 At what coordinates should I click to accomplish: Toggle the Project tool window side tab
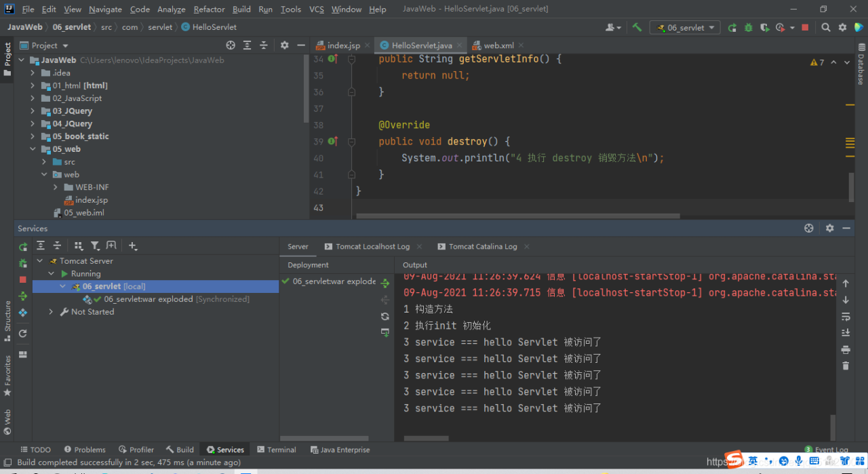pyautogui.click(x=7, y=60)
